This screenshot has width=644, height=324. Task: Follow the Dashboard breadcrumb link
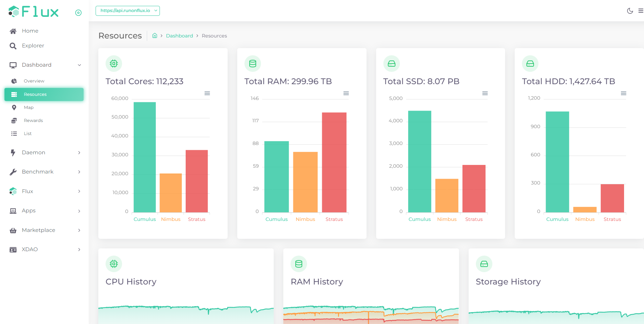[x=179, y=36]
